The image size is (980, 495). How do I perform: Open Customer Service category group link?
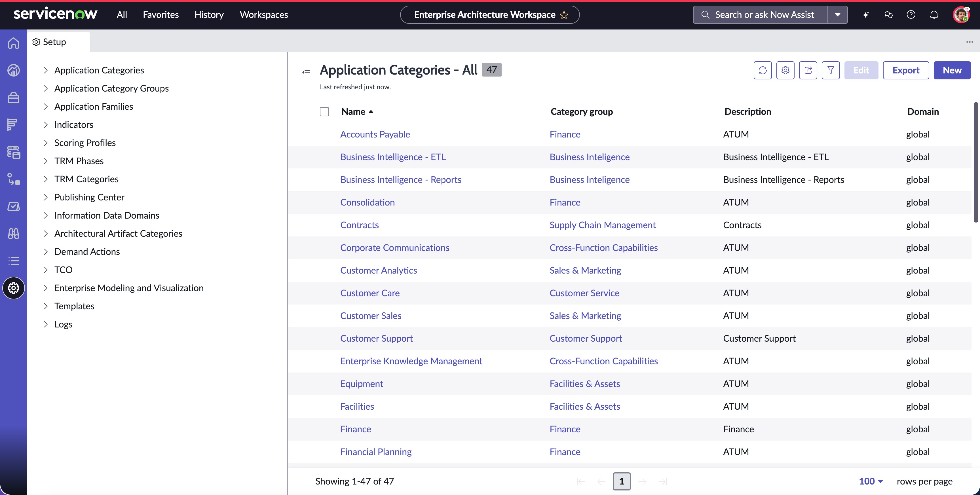[584, 293]
